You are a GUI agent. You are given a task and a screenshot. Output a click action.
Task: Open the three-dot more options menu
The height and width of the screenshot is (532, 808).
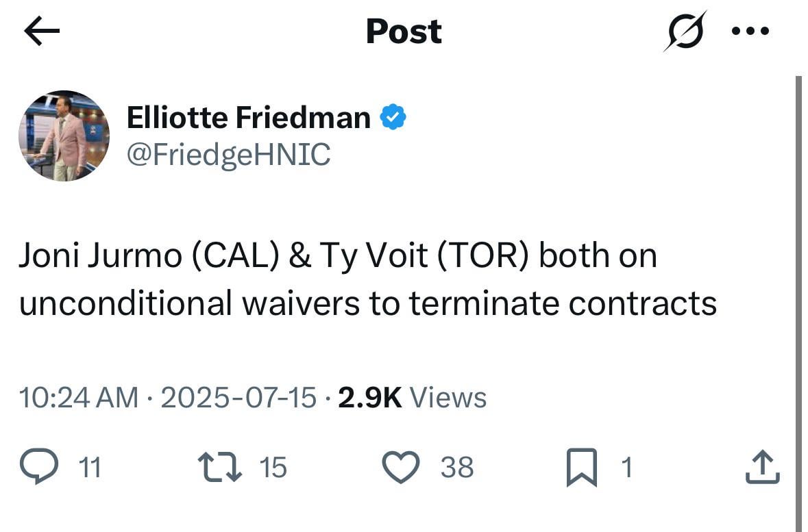click(750, 31)
